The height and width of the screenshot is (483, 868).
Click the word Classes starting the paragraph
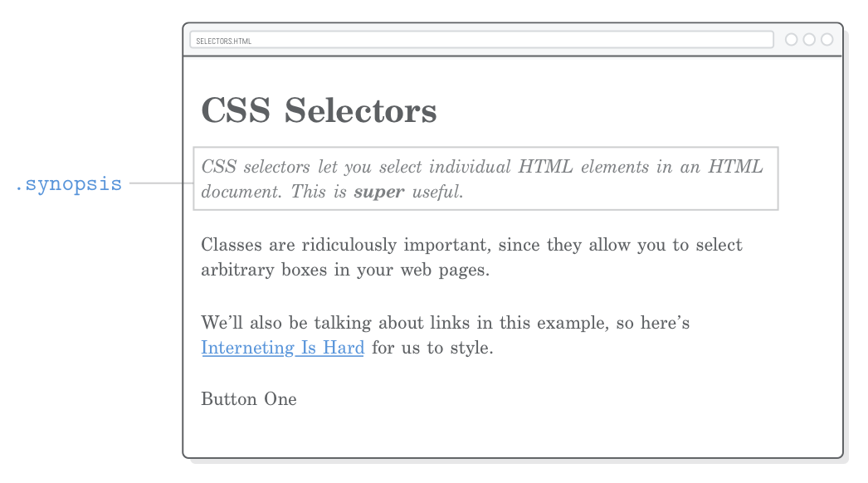tap(231, 246)
